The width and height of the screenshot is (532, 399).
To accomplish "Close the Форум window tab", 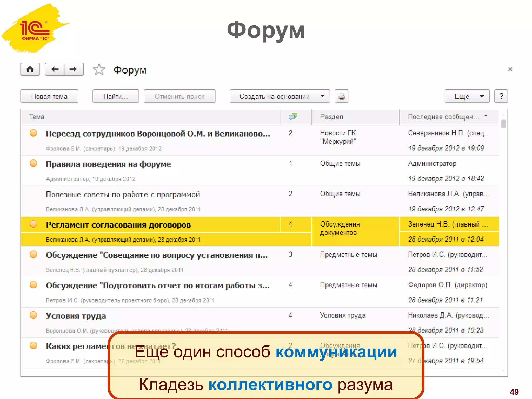I will point(510,69).
